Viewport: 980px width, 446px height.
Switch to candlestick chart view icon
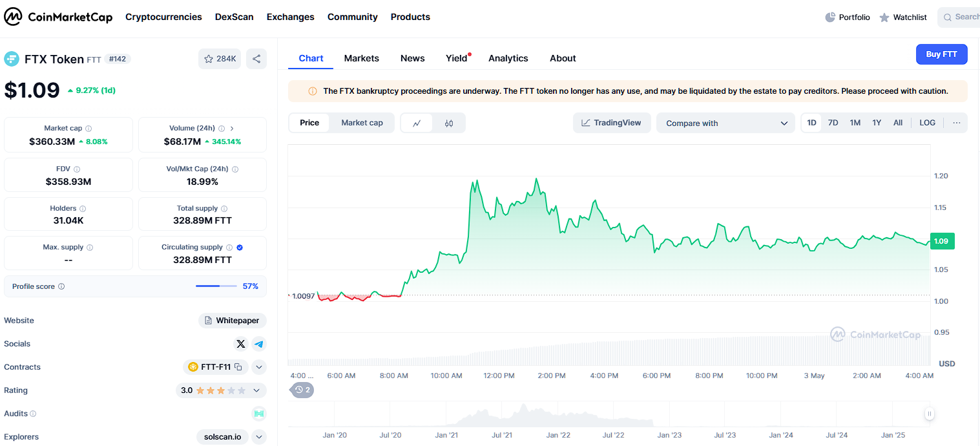449,123
